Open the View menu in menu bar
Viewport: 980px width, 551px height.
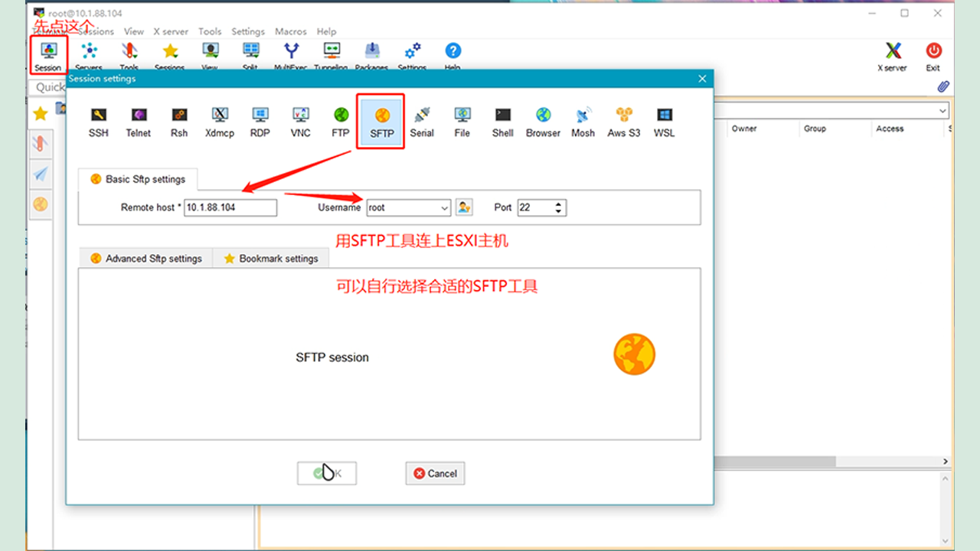point(134,31)
